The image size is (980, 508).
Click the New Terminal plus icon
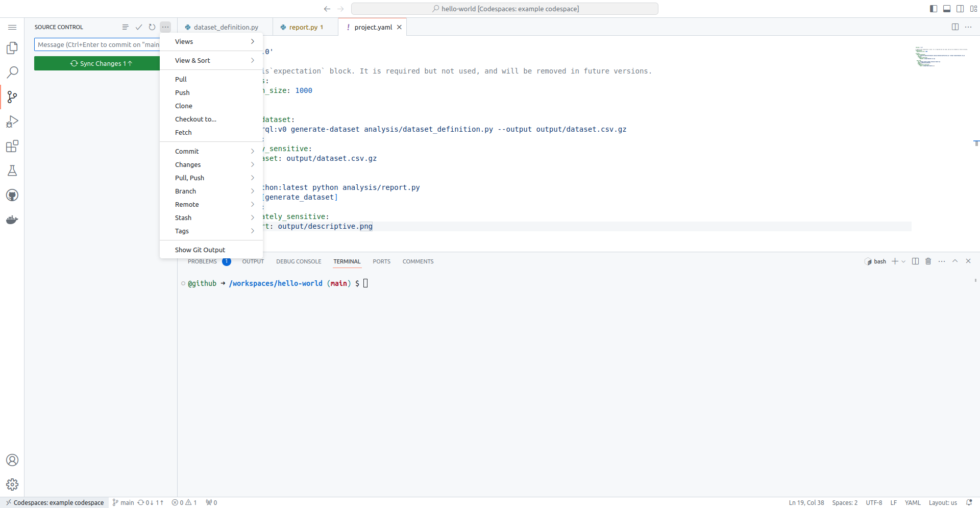[x=895, y=261]
